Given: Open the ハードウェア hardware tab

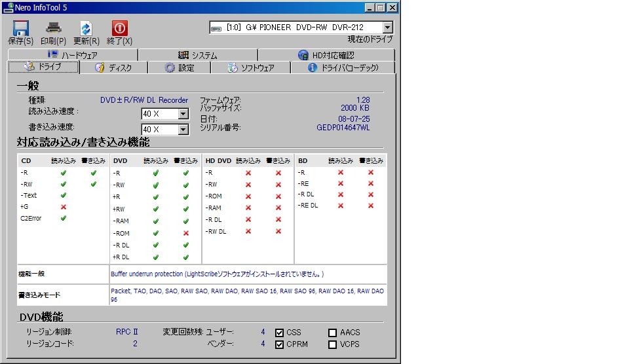Looking at the screenshot, I should [x=73, y=55].
